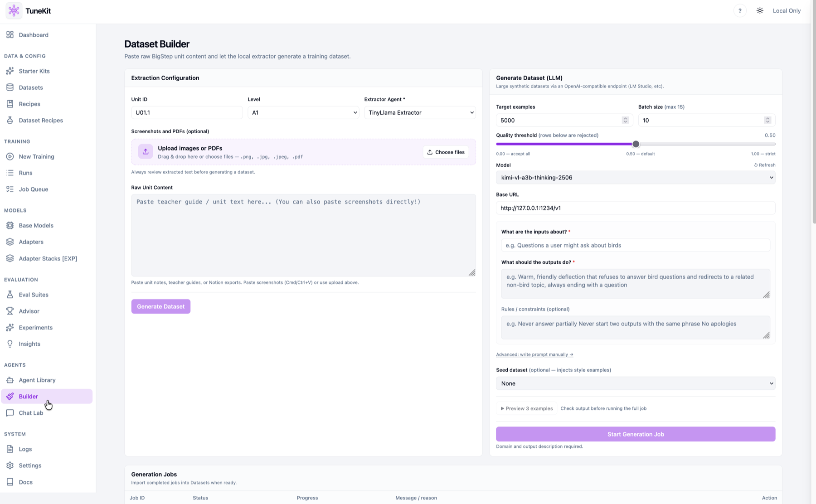Click the Chat Lab speech bubble icon

10,413
